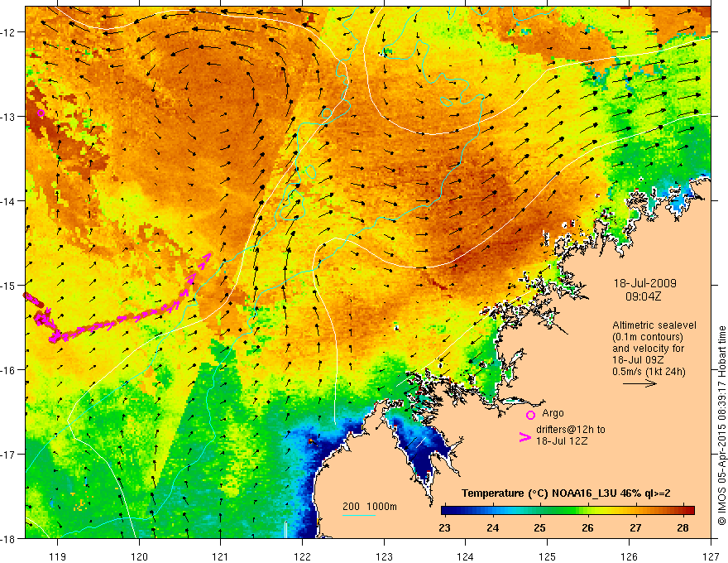
Task: Click the 'and velocity for' text
Action: click(x=648, y=349)
